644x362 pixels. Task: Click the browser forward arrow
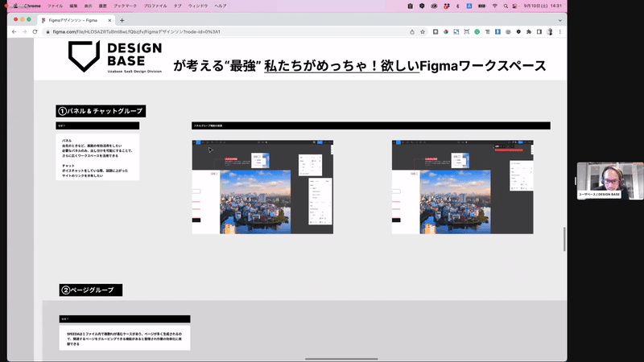tap(25, 31)
